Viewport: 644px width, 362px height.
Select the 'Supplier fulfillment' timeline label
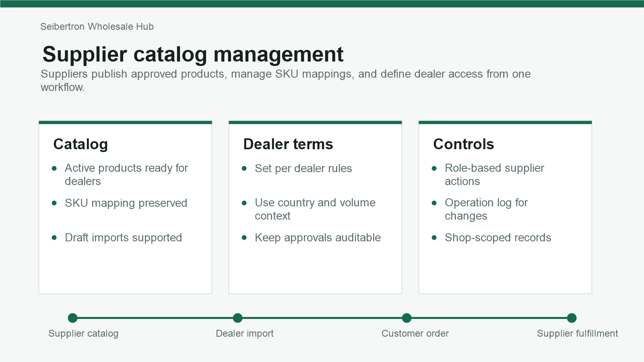click(578, 333)
